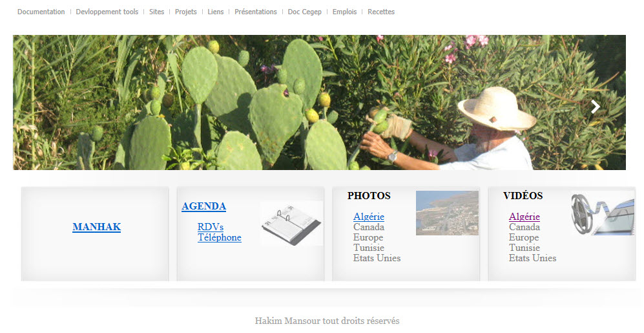
Task: Open the AGENDA heading link
Action: click(x=203, y=206)
